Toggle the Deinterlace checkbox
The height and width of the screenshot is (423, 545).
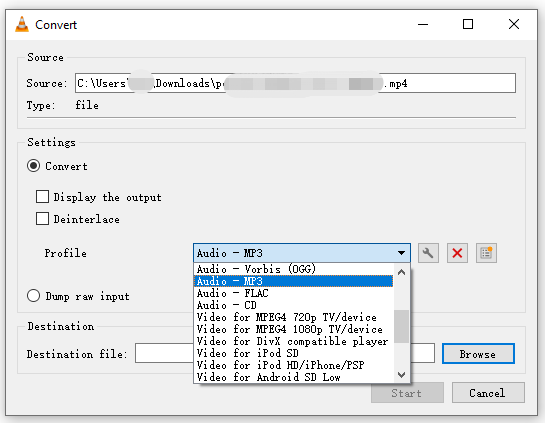click(42, 219)
